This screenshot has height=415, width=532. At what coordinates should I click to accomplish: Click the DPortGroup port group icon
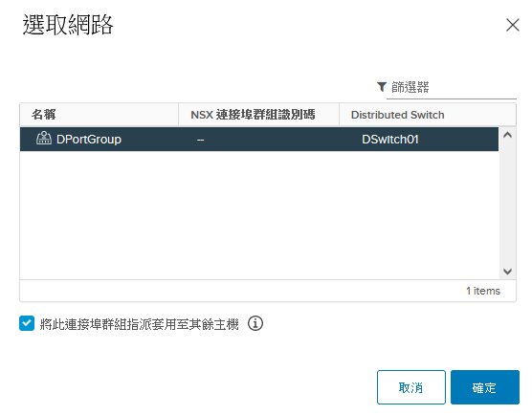coord(44,139)
